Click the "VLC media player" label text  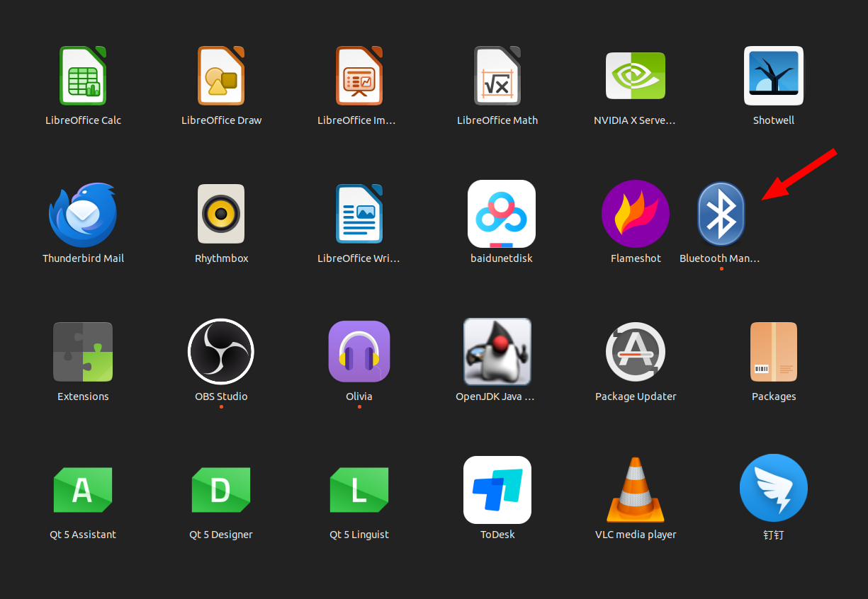click(x=636, y=535)
